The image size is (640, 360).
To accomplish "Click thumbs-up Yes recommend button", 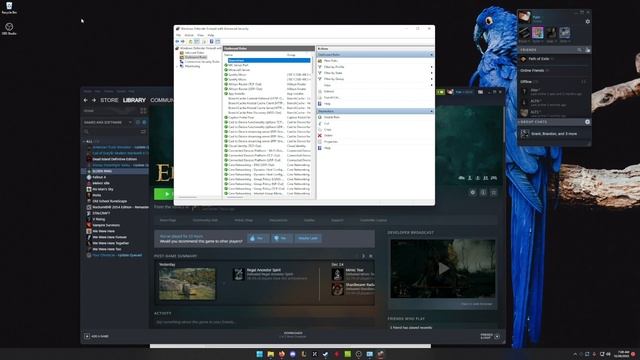I will (258, 238).
